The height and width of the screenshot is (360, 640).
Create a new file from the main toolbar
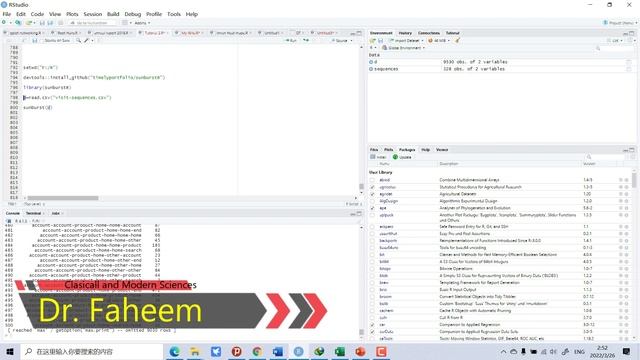pos(4,23)
